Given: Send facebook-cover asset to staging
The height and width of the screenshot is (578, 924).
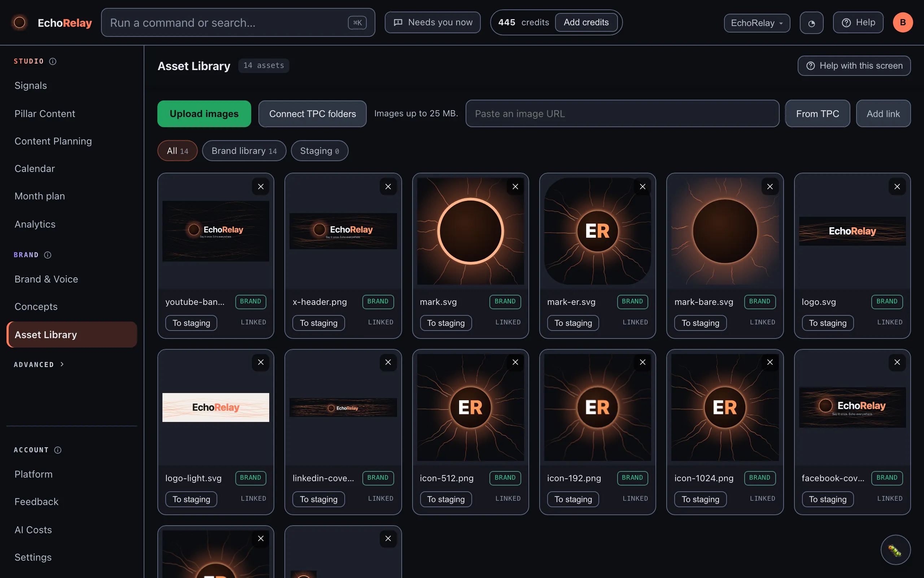Looking at the screenshot, I should point(828,499).
